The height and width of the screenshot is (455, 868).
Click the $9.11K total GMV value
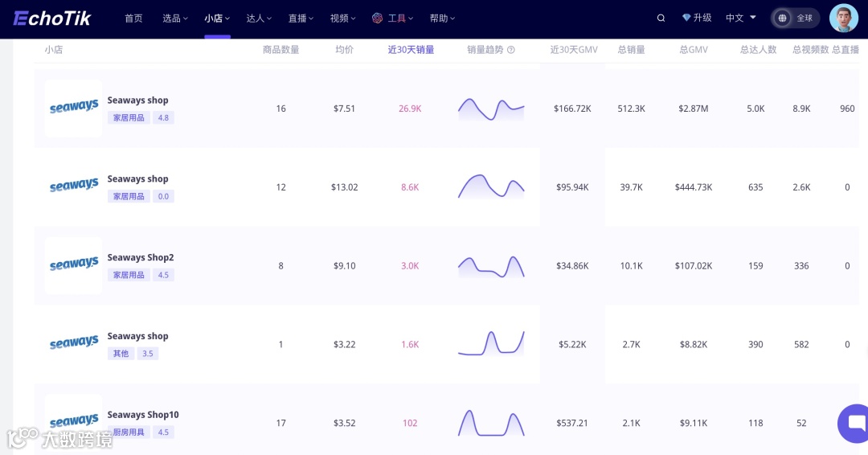(694, 423)
